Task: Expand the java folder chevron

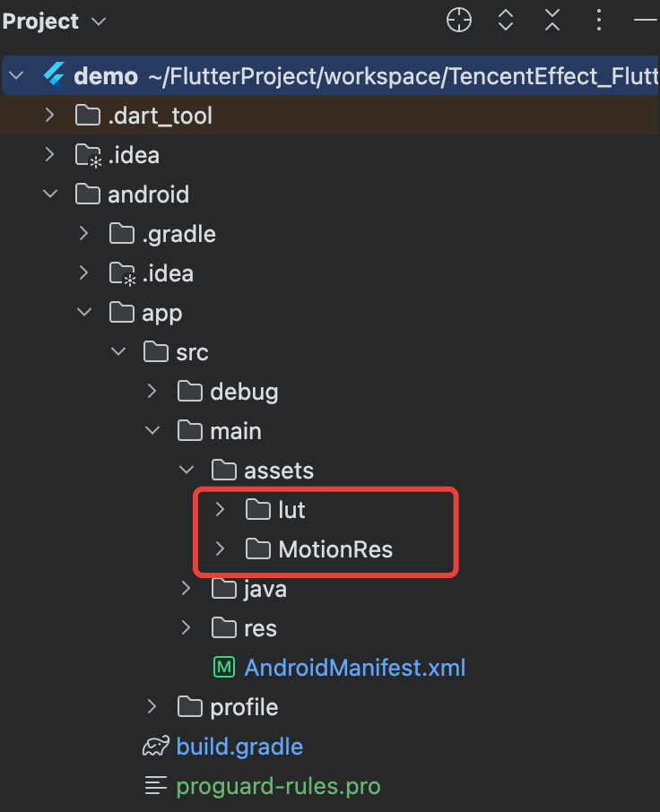Action: click(186, 588)
